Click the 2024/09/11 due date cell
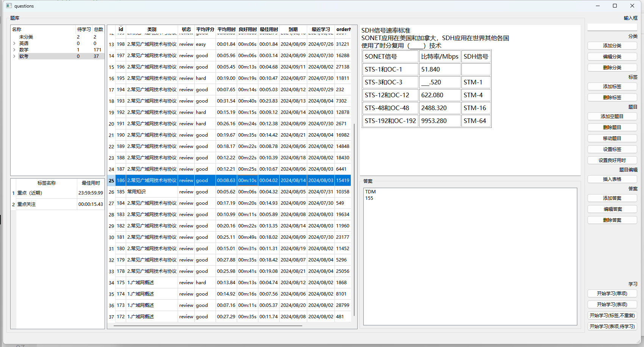644x347 pixels. click(x=293, y=67)
